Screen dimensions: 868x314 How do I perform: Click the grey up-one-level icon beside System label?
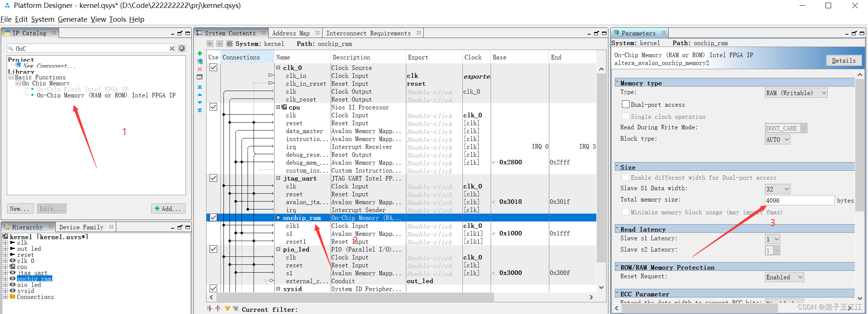(x=220, y=44)
